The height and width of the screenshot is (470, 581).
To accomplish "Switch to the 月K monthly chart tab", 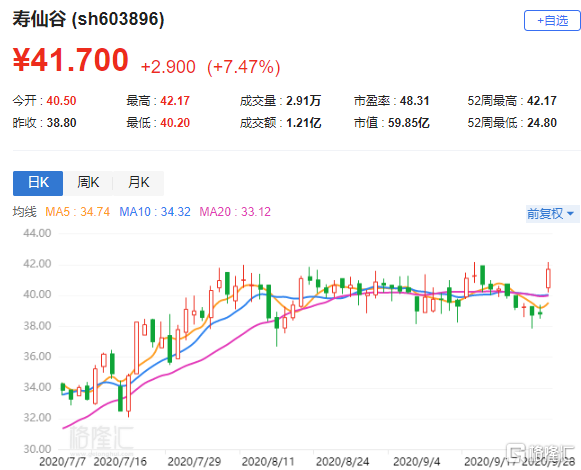I will 138,183.
